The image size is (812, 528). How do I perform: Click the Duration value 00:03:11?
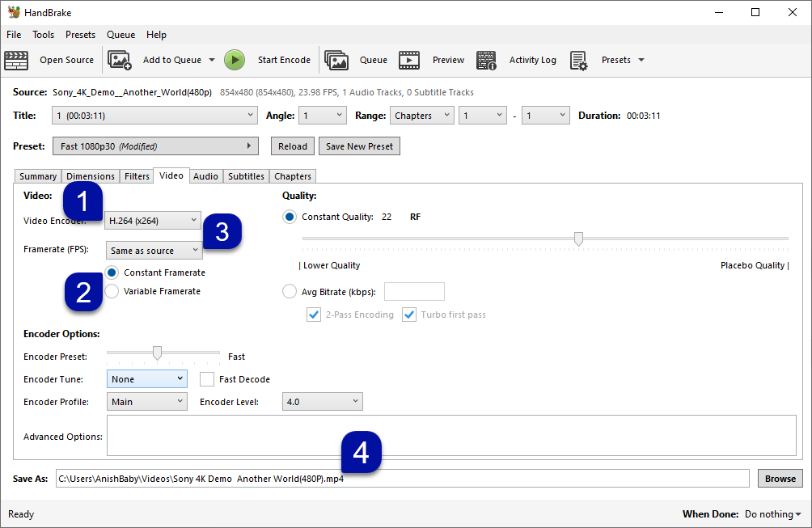[x=644, y=116]
